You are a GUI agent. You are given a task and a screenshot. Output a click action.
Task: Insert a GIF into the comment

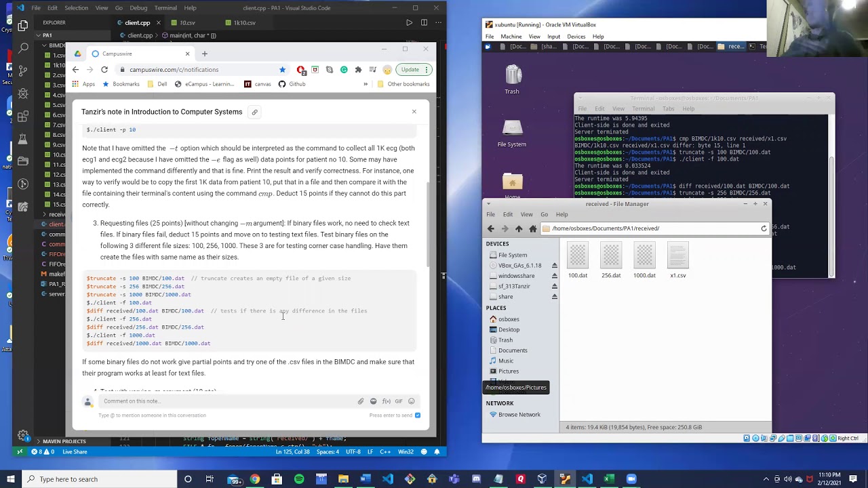pyautogui.click(x=399, y=401)
